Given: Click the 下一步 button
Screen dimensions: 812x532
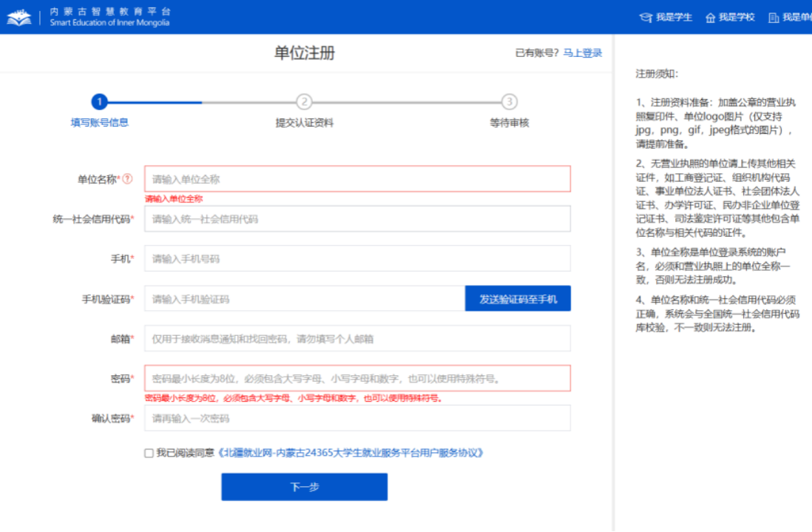Looking at the screenshot, I should click(x=304, y=487).
